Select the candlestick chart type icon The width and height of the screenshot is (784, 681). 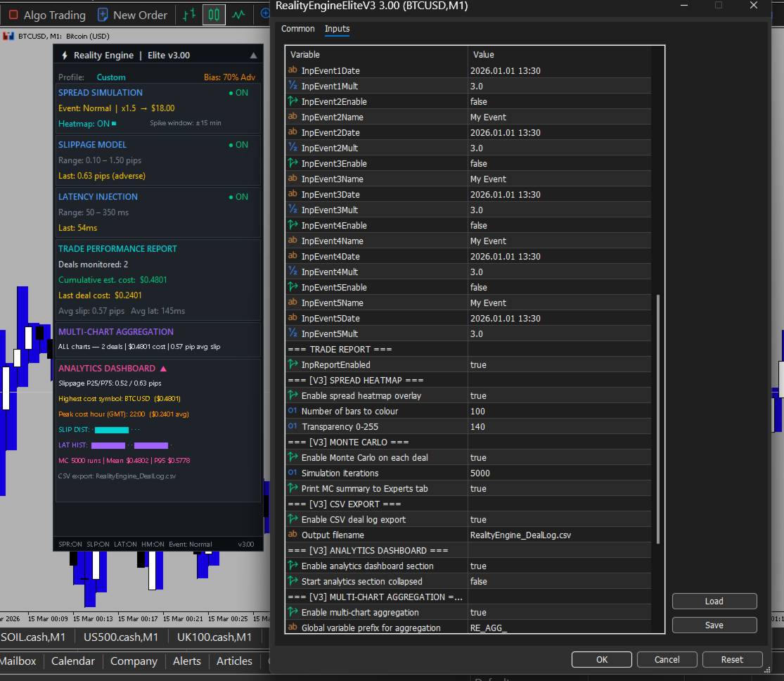(x=214, y=15)
